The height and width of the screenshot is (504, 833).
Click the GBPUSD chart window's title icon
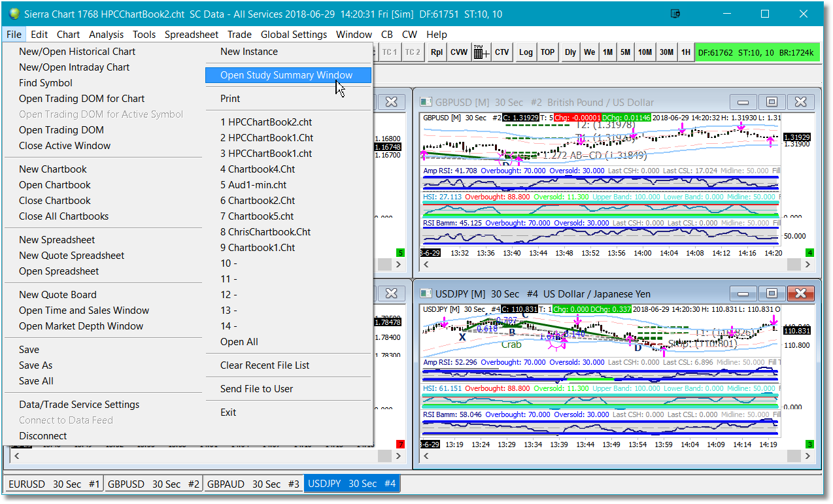[x=426, y=102]
